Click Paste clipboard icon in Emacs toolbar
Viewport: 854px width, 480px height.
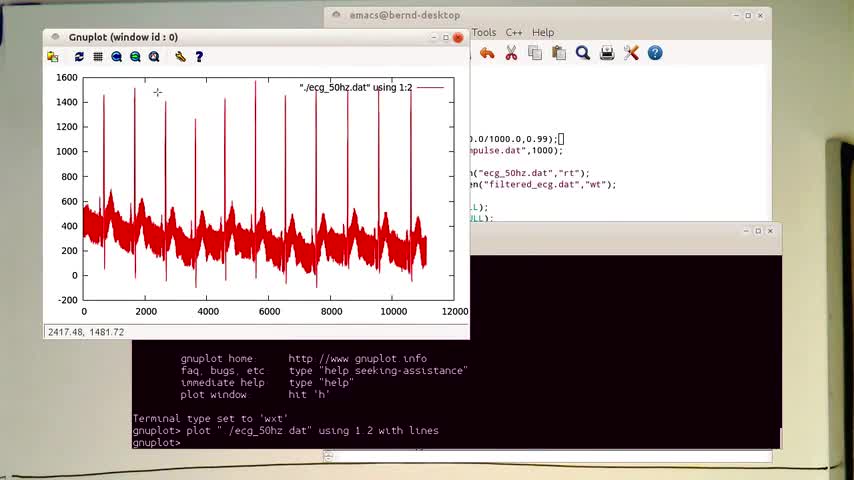pyautogui.click(x=559, y=53)
